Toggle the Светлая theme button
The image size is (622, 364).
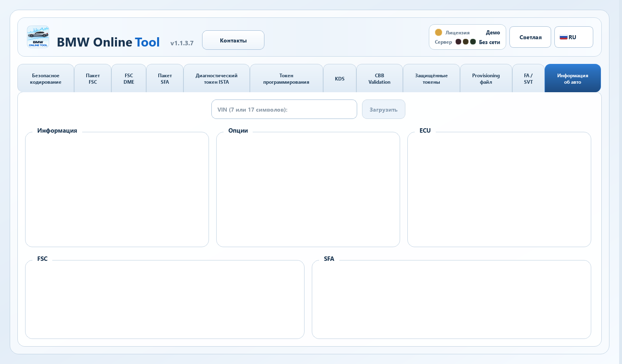coord(530,37)
